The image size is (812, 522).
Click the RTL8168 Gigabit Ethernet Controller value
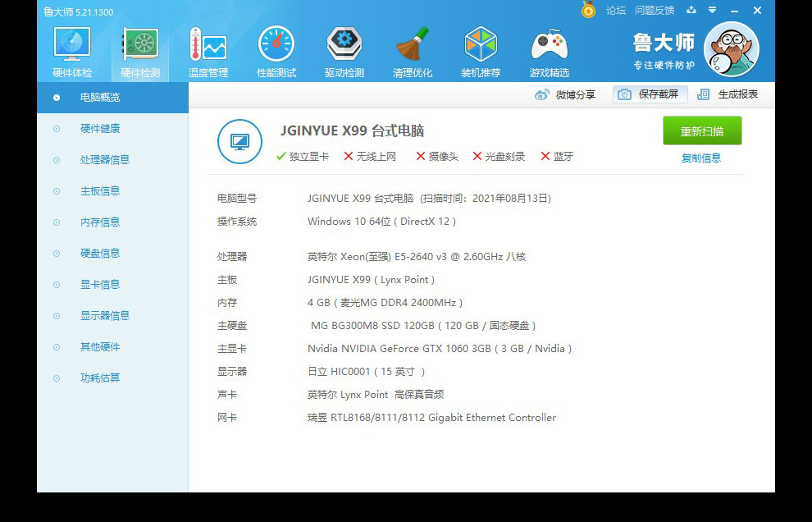(x=431, y=418)
